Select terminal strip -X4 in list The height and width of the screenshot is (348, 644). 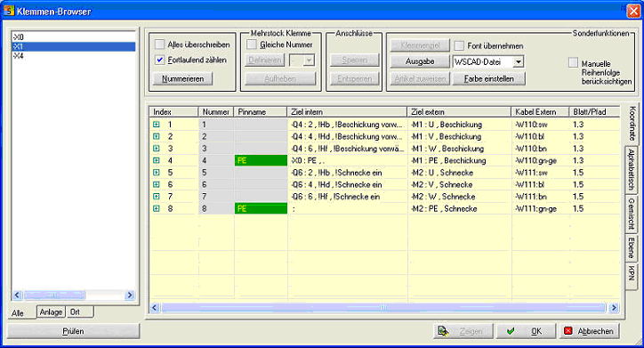coord(74,56)
